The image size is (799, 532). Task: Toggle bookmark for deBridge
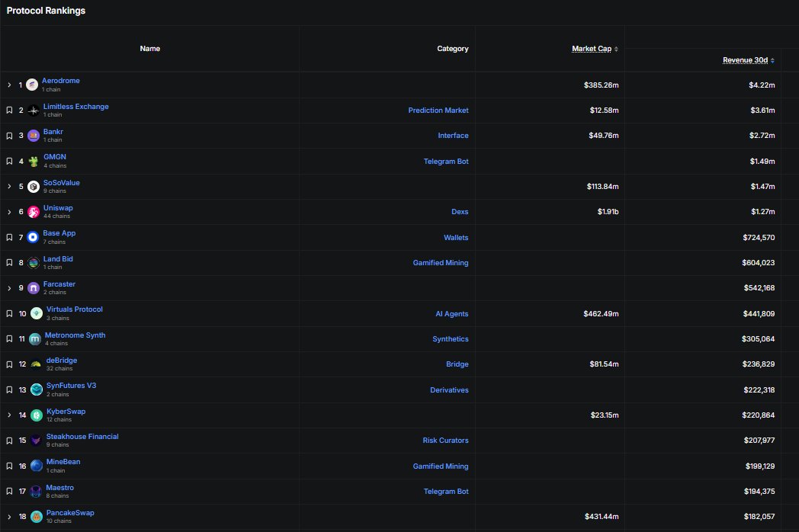coord(9,364)
